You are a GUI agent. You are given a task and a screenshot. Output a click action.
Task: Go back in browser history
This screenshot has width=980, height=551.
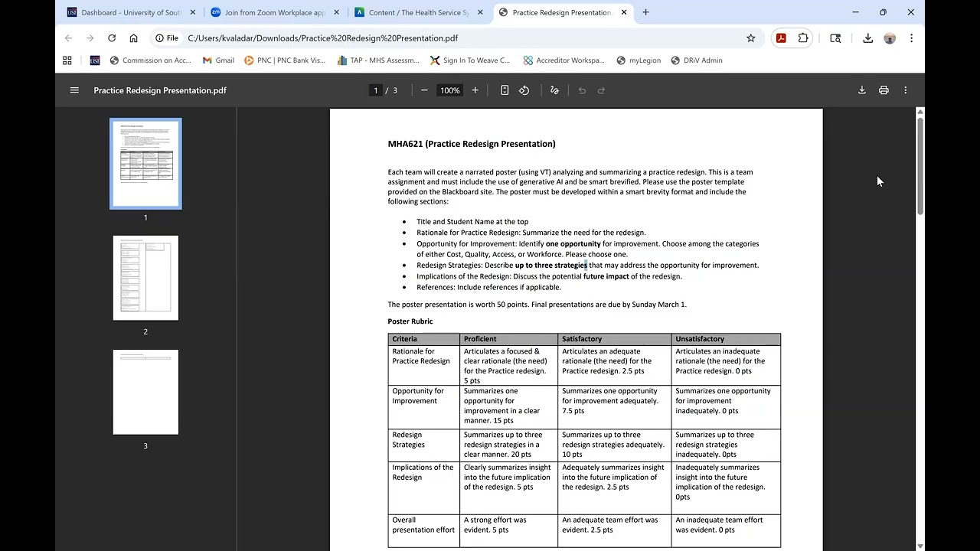tap(68, 38)
